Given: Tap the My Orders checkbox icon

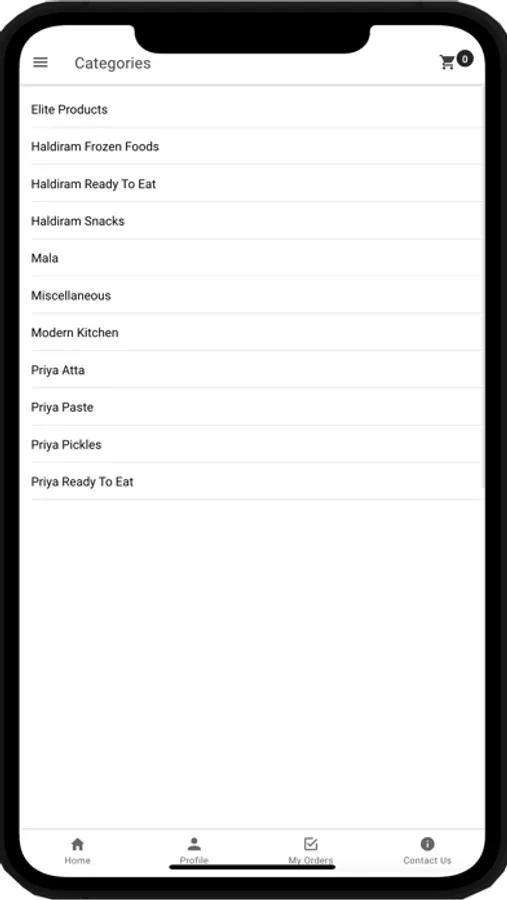Looking at the screenshot, I should coord(311,844).
